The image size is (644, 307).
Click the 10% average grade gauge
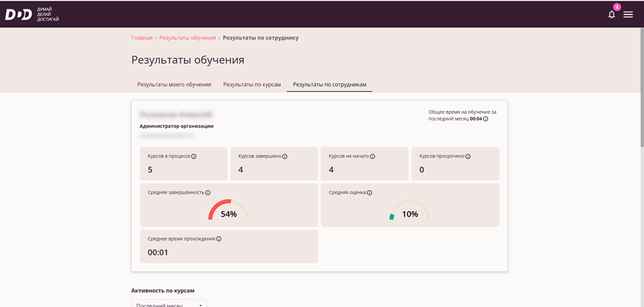[410, 210]
